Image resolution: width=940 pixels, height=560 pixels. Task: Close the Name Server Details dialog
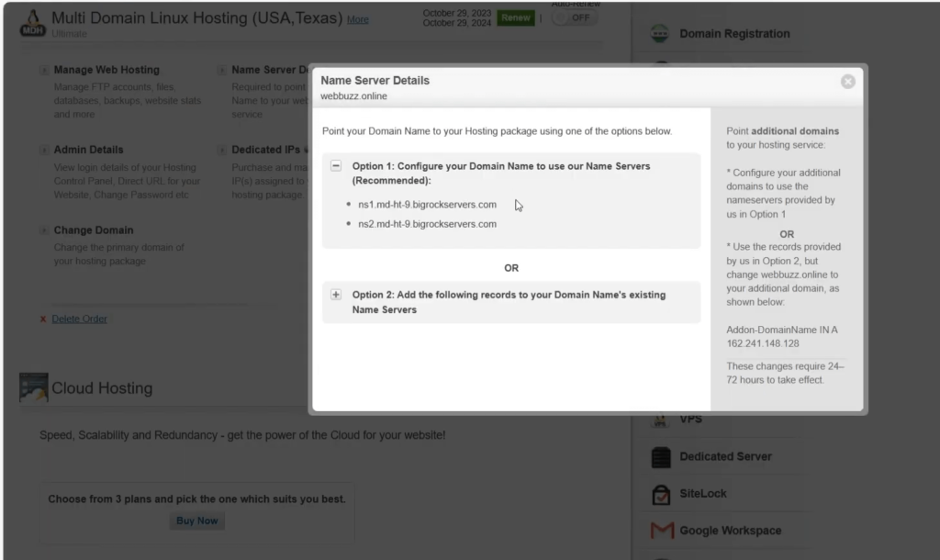tap(847, 82)
